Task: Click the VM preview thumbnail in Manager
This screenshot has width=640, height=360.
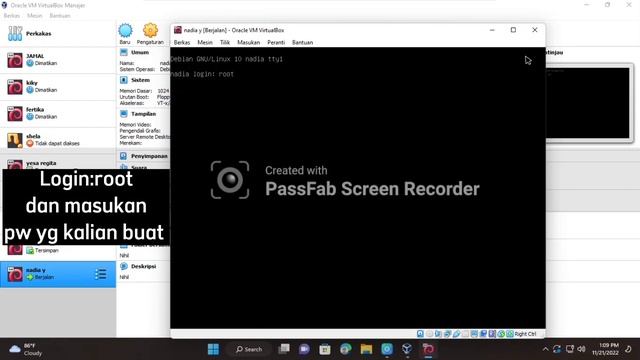Action: [588, 103]
